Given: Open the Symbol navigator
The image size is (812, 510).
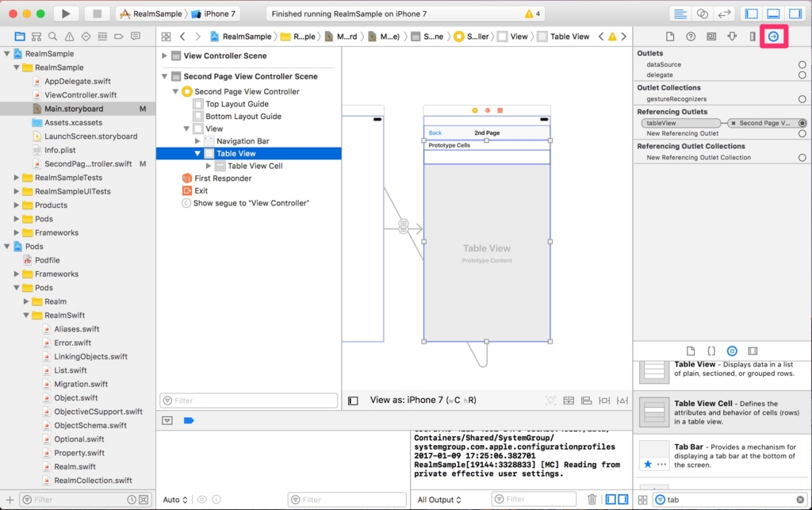Looking at the screenshot, I should click(x=36, y=36).
